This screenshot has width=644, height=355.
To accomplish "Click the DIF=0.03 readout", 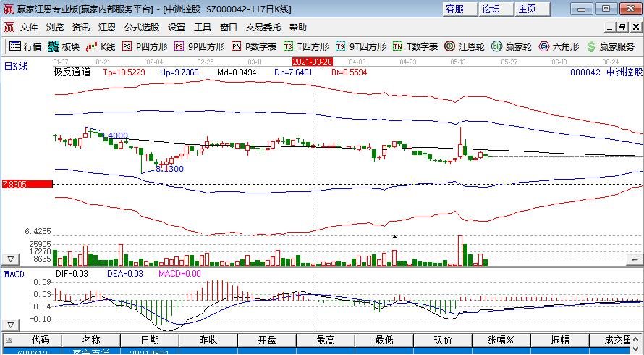I will point(72,274).
